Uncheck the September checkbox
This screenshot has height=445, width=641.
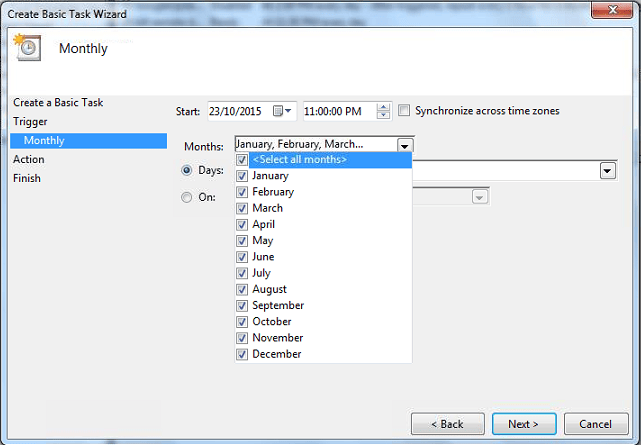242,306
